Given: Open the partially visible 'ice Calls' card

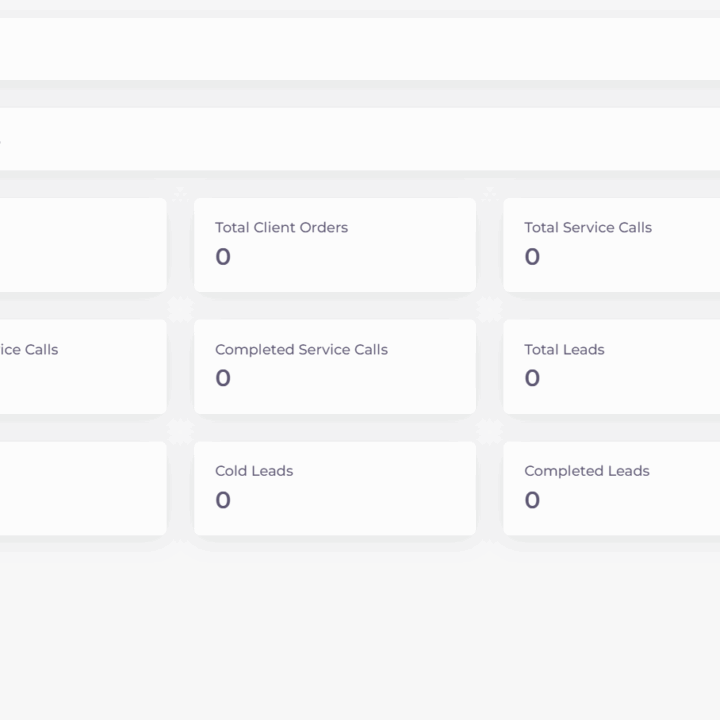Looking at the screenshot, I should [83, 366].
